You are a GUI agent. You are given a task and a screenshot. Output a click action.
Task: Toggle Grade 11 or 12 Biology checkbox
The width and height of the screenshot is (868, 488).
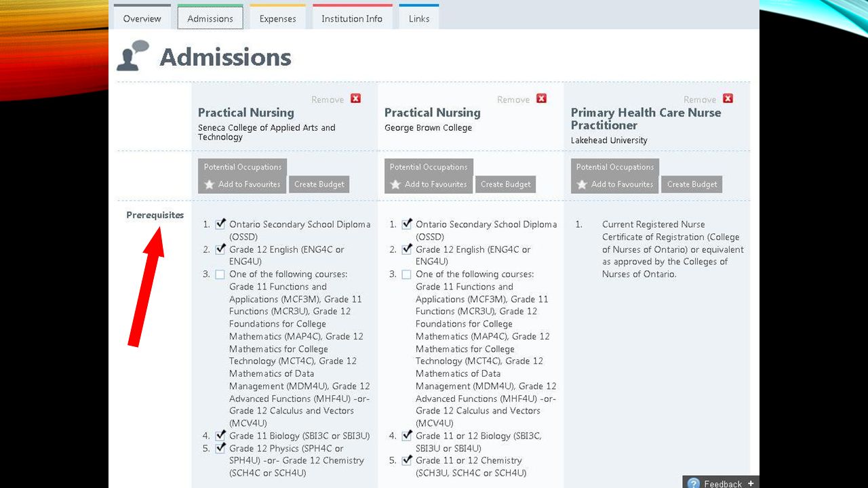coord(406,436)
